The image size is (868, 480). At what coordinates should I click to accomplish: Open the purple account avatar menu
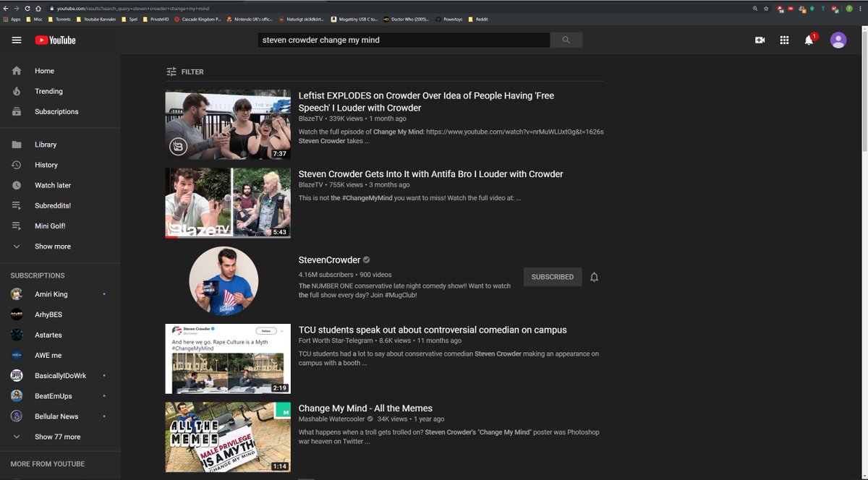838,40
